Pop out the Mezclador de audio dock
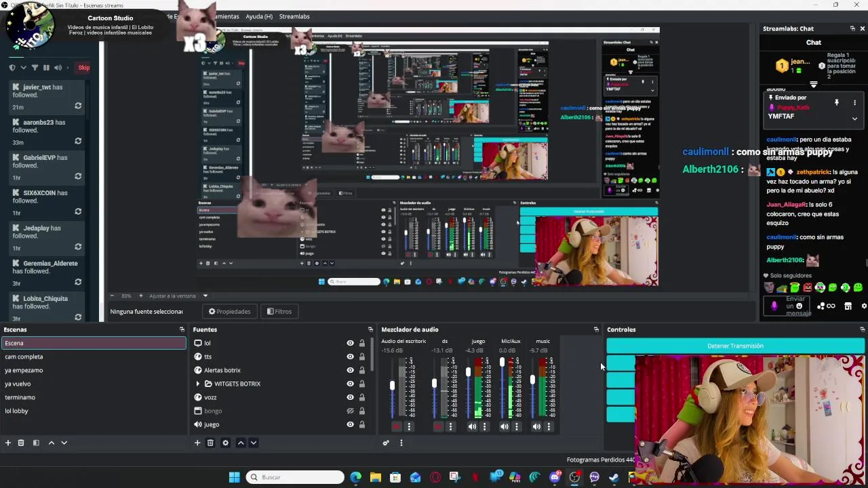 tap(596, 329)
